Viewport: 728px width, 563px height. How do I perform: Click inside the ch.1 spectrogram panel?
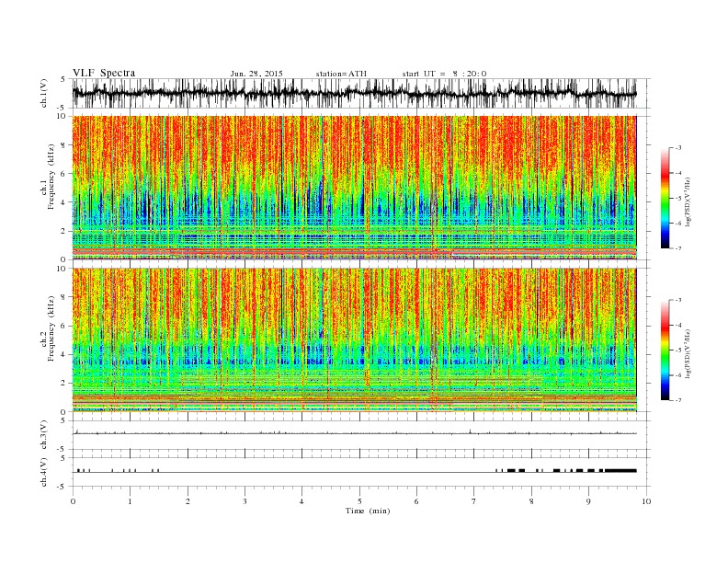[354, 188]
